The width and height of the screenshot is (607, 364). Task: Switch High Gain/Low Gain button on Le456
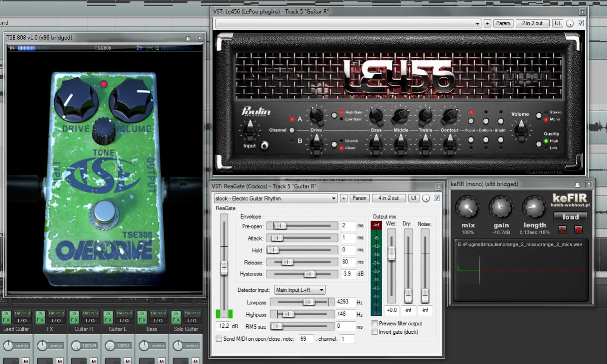pyautogui.click(x=334, y=115)
